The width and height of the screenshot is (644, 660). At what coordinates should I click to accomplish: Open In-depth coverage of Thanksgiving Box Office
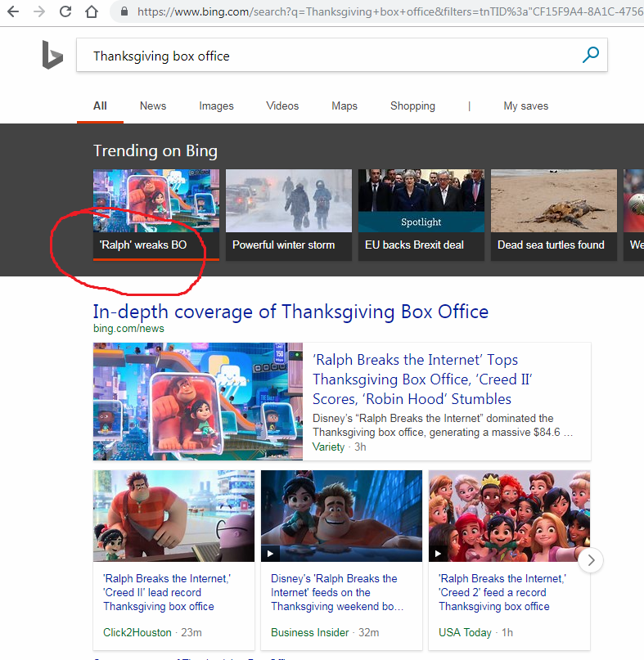(290, 312)
